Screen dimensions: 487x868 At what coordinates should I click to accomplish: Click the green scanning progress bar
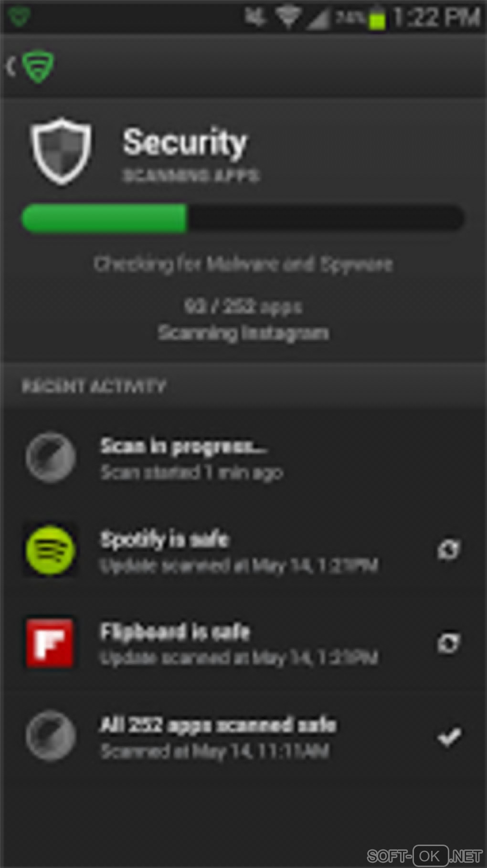coord(243,218)
